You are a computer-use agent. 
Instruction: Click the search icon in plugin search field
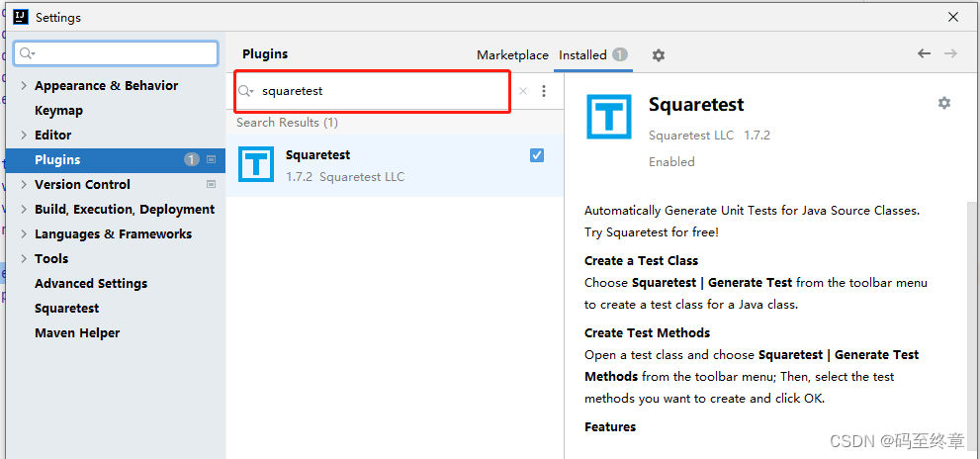pos(246,91)
